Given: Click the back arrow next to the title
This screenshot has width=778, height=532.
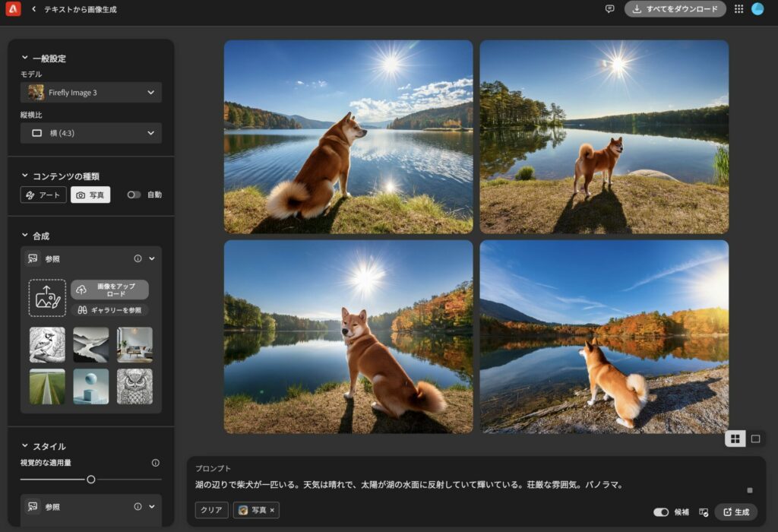Looking at the screenshot, I should pyautogui.click(x=32, y=9).
